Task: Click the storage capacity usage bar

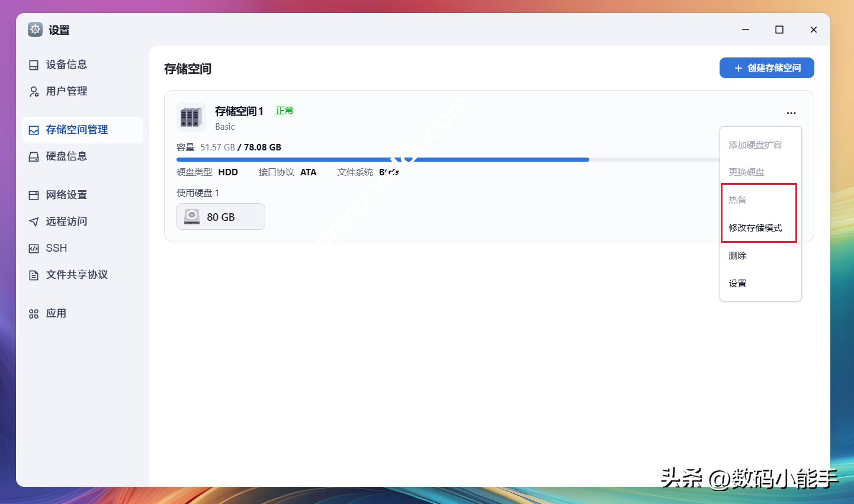Action: tap(448, 159)
